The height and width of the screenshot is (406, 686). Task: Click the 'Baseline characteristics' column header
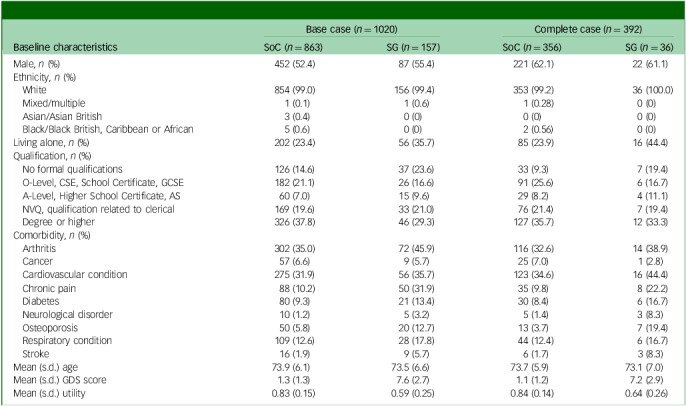65,47
